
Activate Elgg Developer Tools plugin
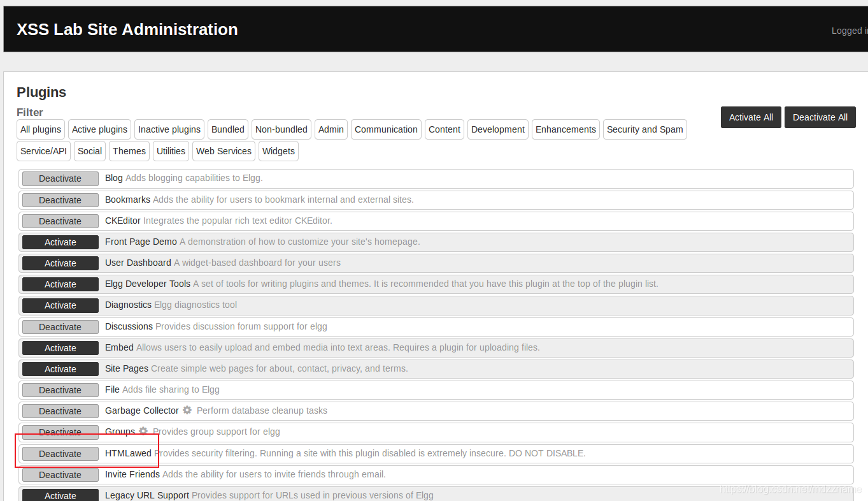tap(60, 284)
